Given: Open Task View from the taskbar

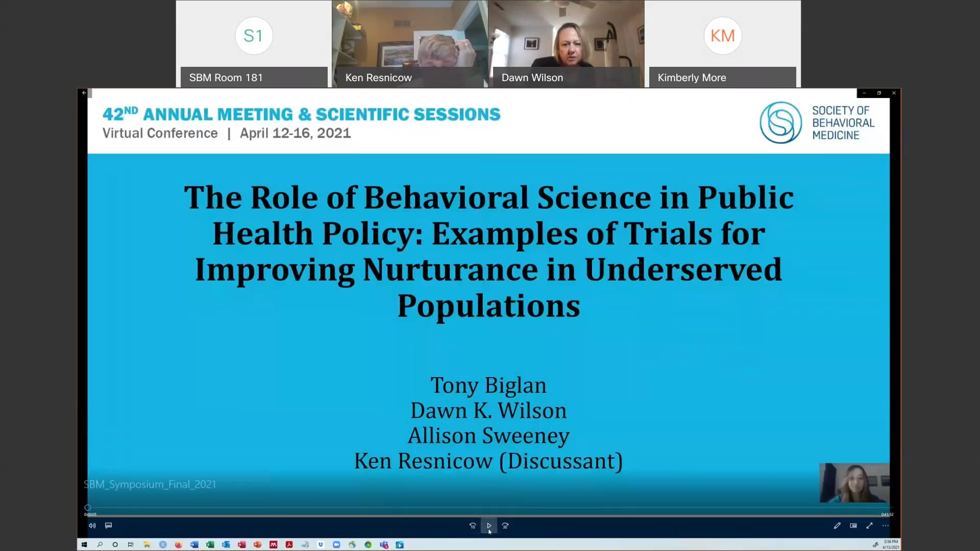Looking at the screenshot, I should pyautogui.click(x=131, y=544).
